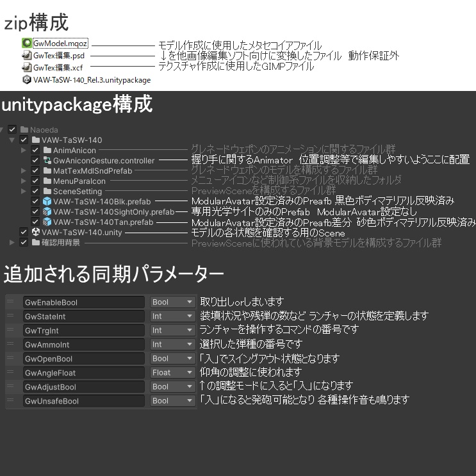Click the Naoeda folder icon
The height and width of the screenshot is (476, 476).
pos(24,129)
